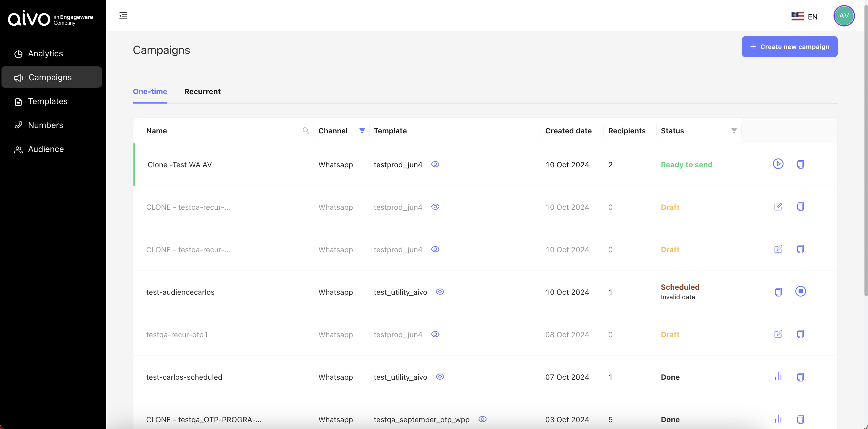Edit the testqa-recur-otp1 draft campaign
This screenshot has height=429, width=868.
[778, 334]
